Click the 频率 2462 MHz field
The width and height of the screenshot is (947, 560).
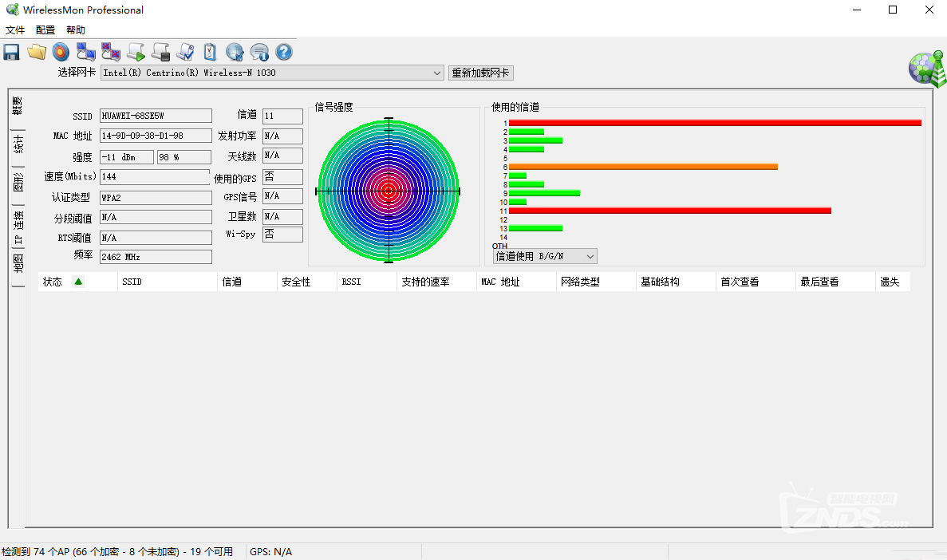[156, 257]
